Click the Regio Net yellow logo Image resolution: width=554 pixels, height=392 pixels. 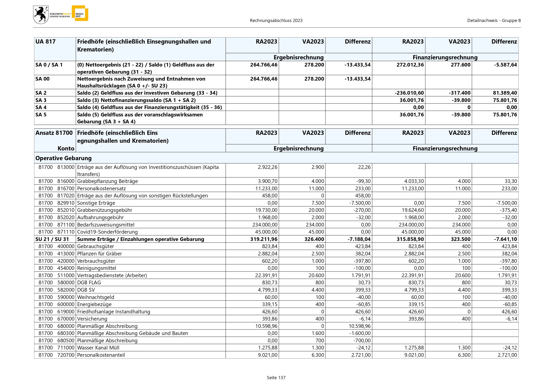coord(80,13)
